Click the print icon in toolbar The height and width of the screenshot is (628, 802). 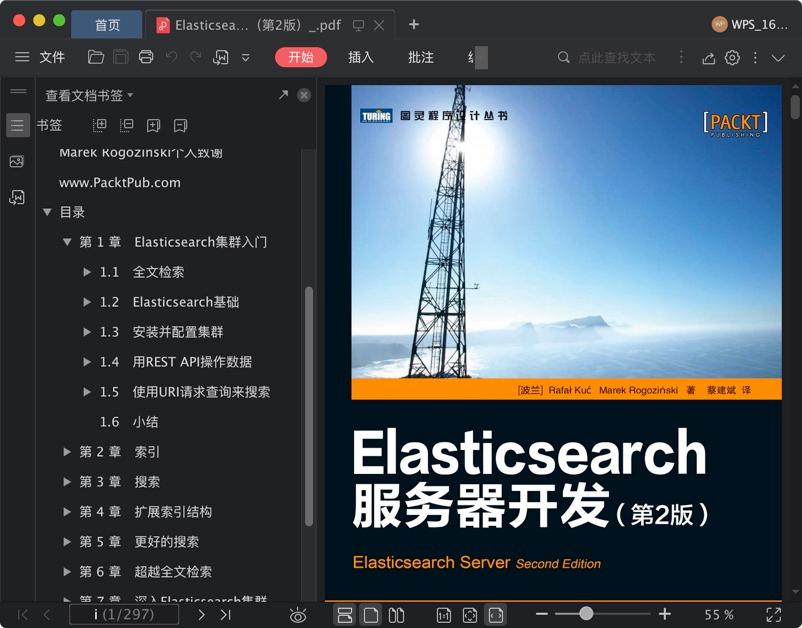146,57
